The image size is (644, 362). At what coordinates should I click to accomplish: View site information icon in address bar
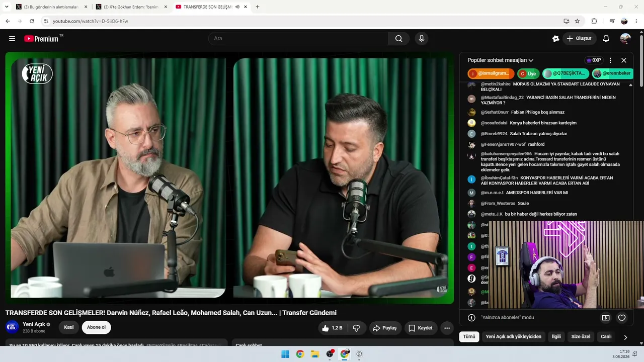[x=46, y=21]
